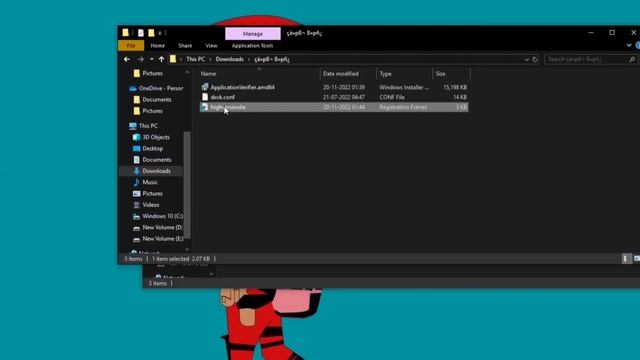Open Downloads in navigation pane
Screen dimensions: 640x360
coord(156,171)
